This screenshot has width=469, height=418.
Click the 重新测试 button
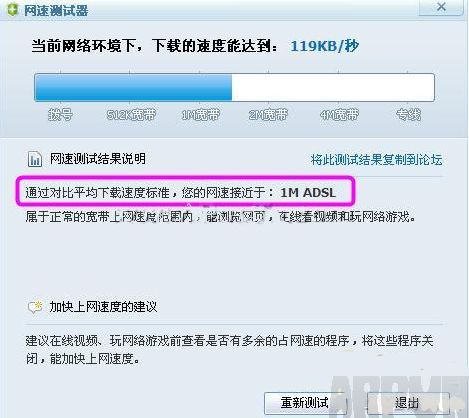coord(304,403)
